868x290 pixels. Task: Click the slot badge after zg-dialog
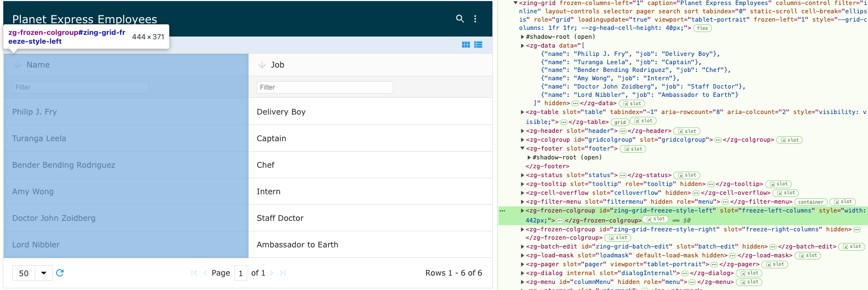point(749,273)
